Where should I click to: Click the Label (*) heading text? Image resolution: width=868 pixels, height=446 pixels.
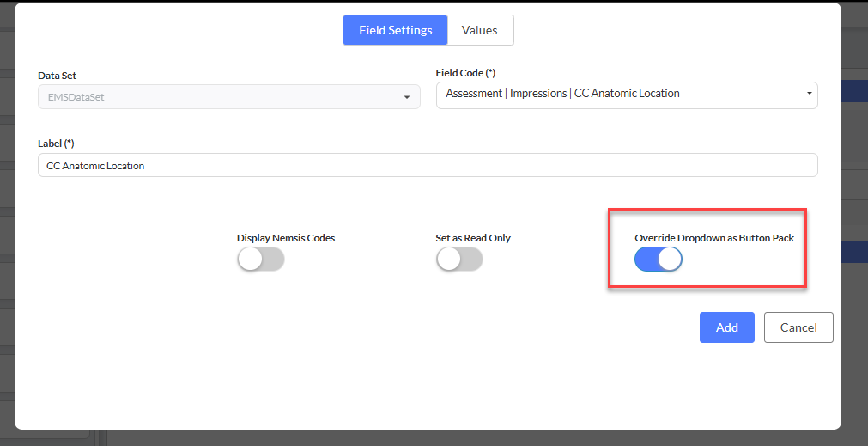56,144
